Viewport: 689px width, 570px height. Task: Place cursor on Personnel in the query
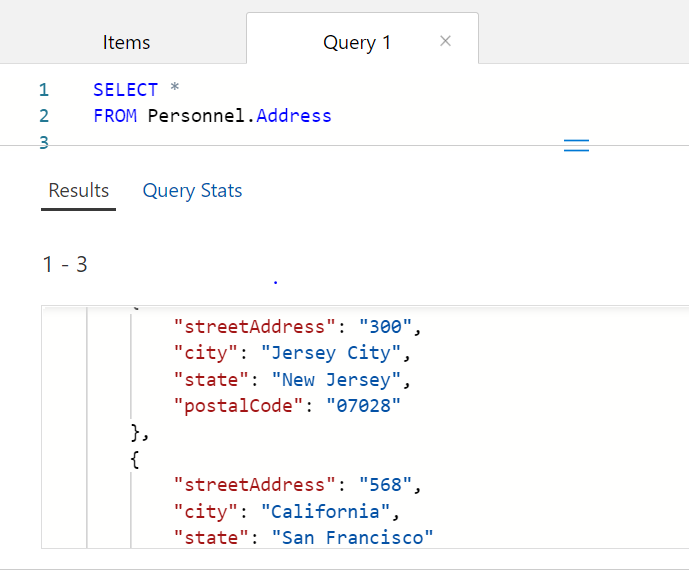click(198, 115)
